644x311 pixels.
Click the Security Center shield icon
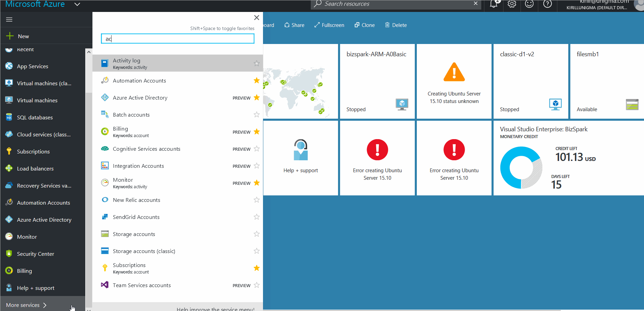click(x=9, y=254)
